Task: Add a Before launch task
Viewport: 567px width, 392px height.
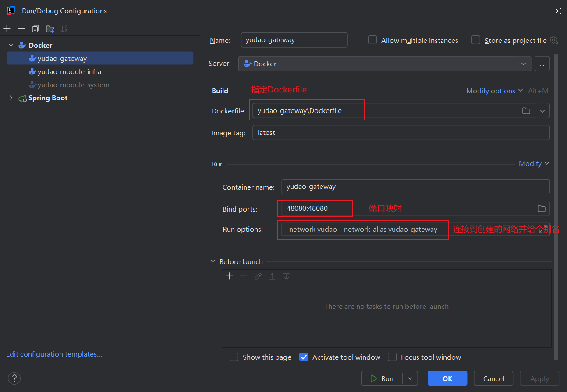Action: (x=229, y=276)
